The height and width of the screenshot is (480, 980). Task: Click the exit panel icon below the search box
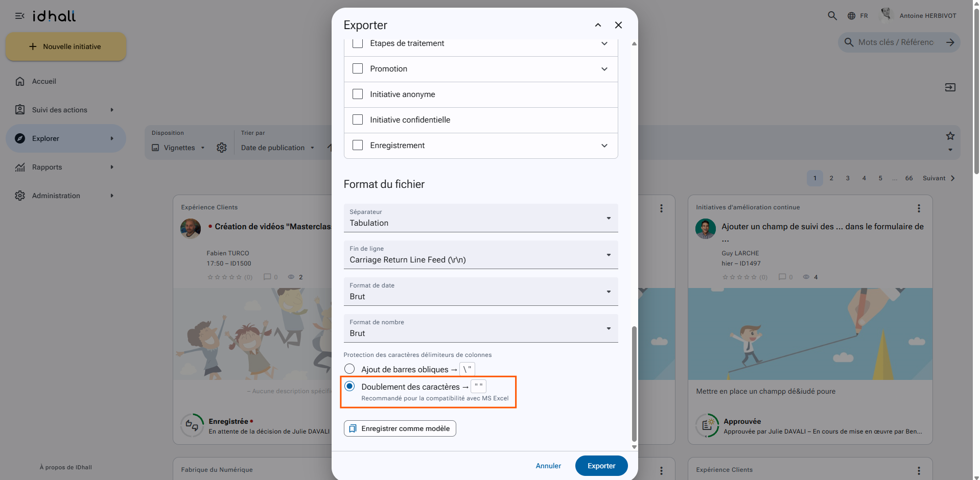click(950, 87)
